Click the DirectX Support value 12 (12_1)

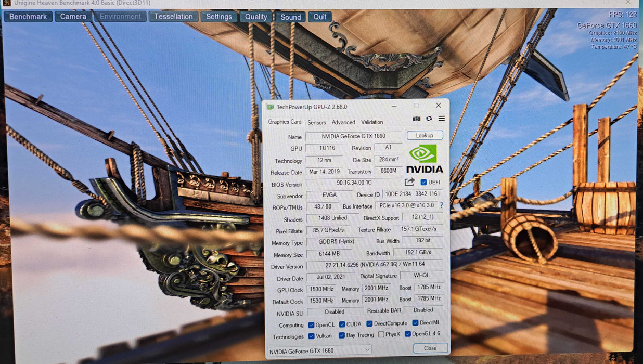[422, 217]
